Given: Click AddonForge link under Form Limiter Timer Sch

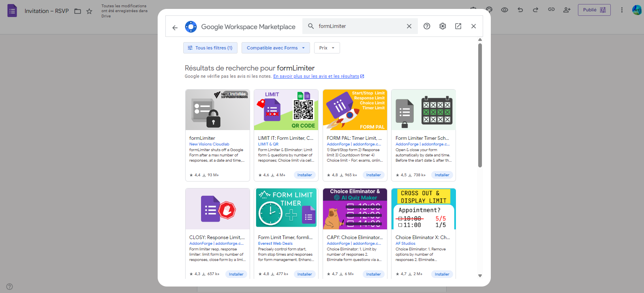Looking at the screenshot, I should (x=423, y=144).
